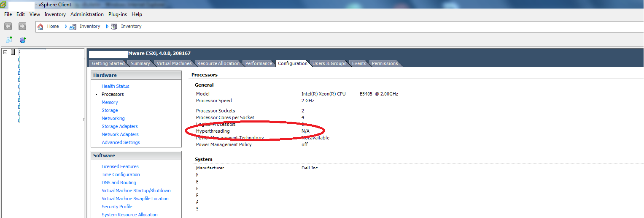
Task: Select Users & Groups tab
Action: click(x=329, y=63)
